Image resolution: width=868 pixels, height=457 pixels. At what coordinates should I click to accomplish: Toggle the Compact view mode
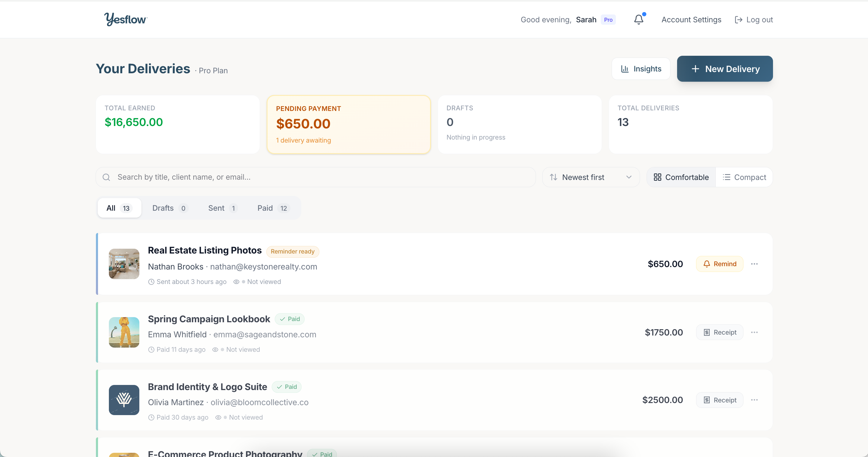point(744,177)
